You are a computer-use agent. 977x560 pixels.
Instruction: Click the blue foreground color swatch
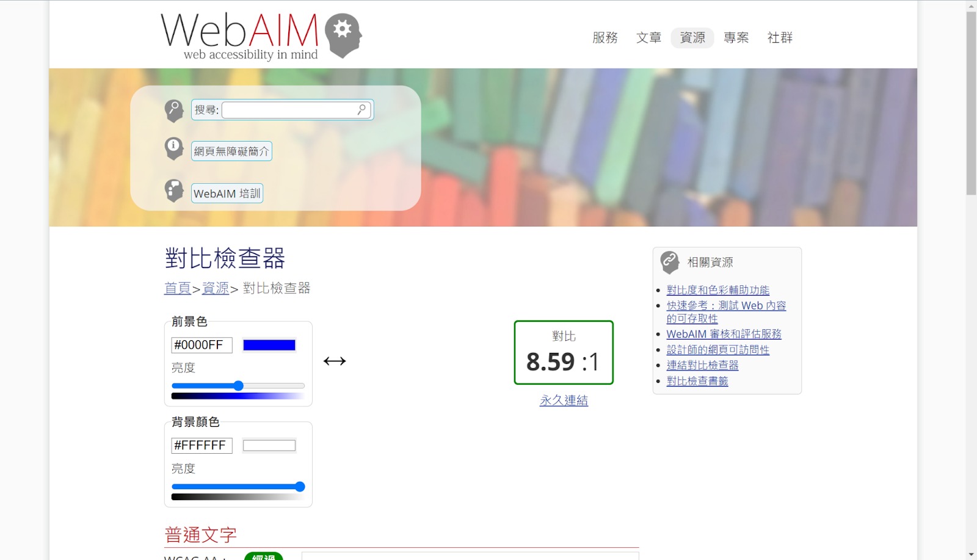click(269, 344)
